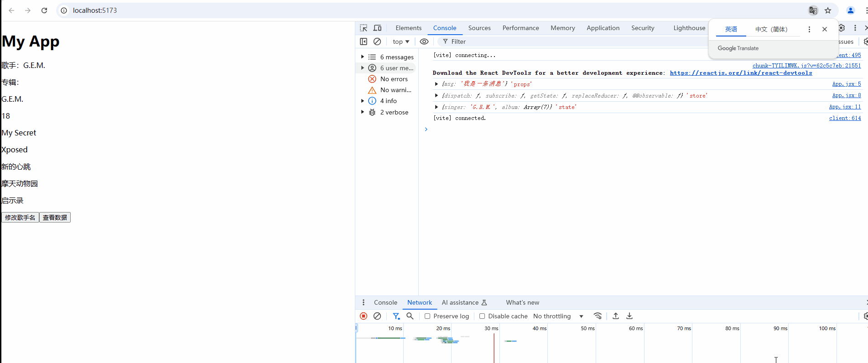This screenshot has width=868, height=363.
Task: Import HAR file upload icon
Action: point(616,316)
